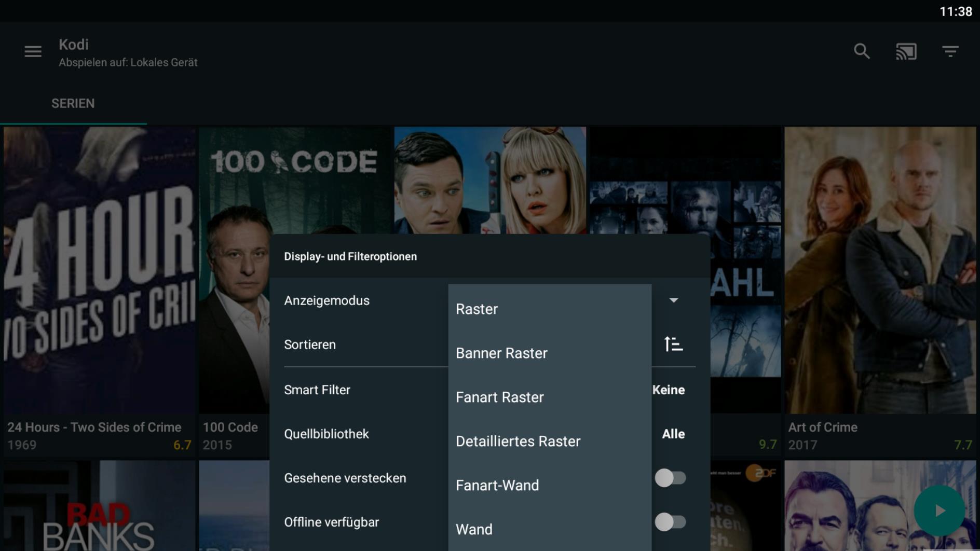Viewport: 980px width, 551px height.
Task: Toggle Gesehene verstecken switch
Action: [x=670, y=478]
